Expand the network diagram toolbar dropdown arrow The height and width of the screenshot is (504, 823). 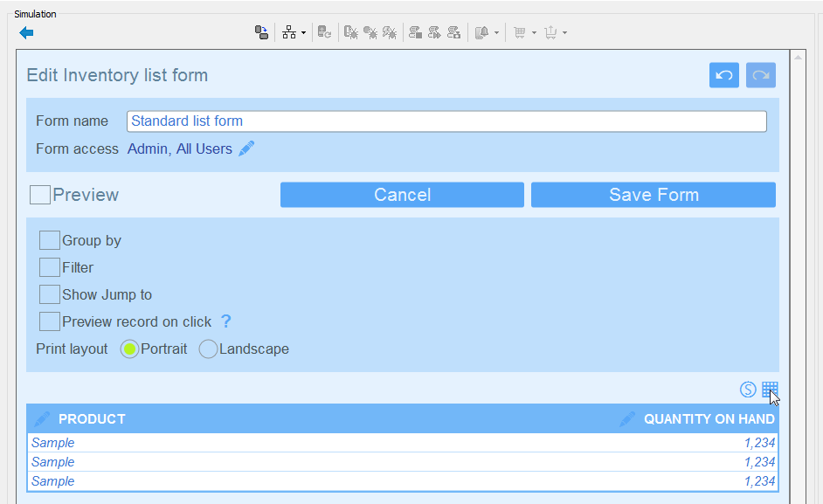(304, 33)
